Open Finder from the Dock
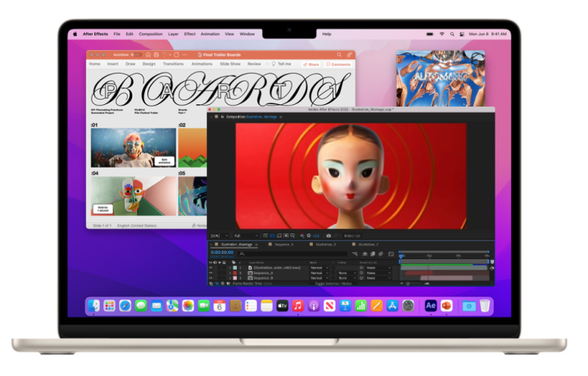Screen dimensions: 588x376 [94, 305]
